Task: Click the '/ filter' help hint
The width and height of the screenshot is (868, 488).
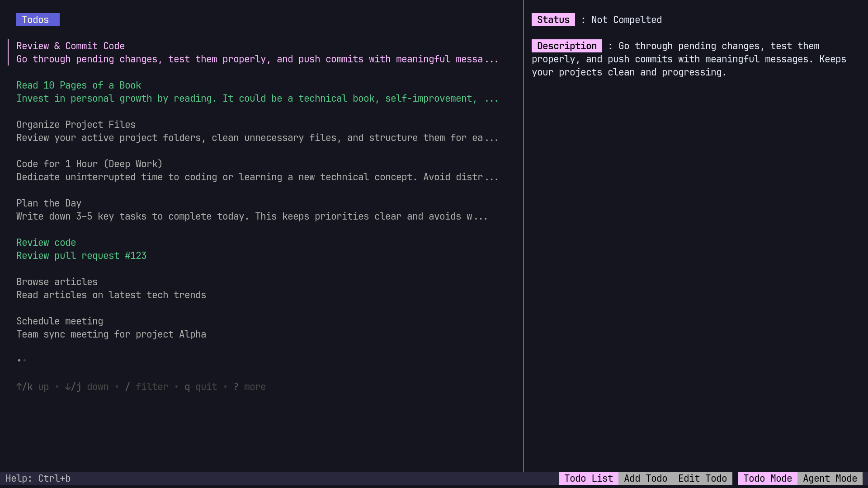Action: pos(143,387)
